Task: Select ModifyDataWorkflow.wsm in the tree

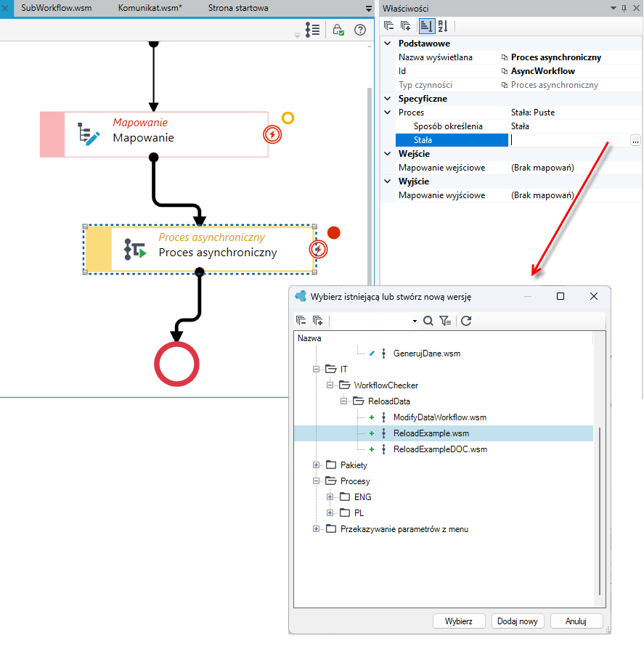Action: (440, 417)
